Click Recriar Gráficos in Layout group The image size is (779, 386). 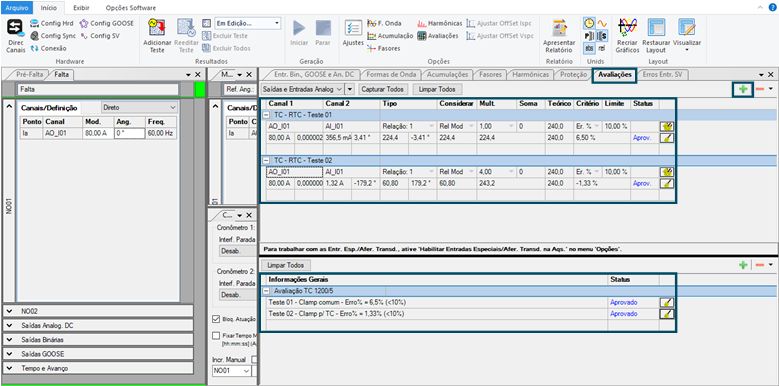pyautogui.click(x=627, y=36)
